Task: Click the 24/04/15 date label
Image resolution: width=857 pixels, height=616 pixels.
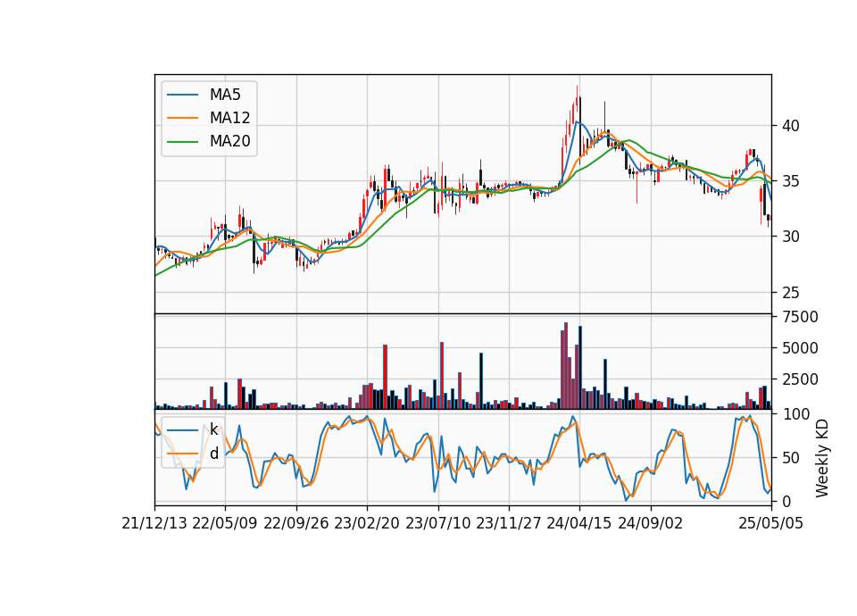Action: [x=579, y=524]
